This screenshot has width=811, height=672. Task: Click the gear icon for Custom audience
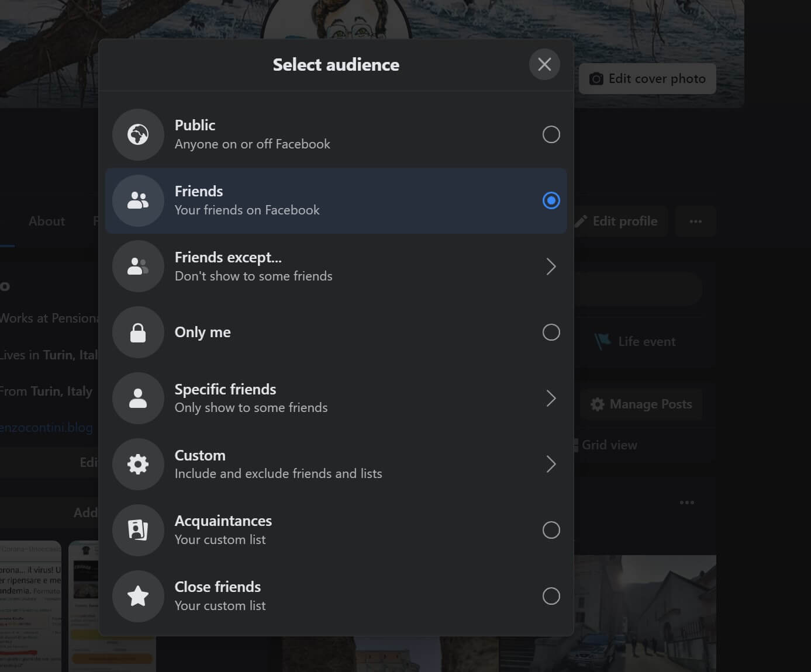138,465
